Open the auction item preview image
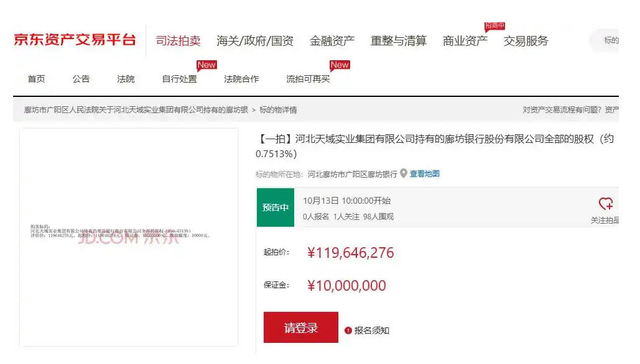Screen dimensions: 640x364 (x=129, y=237)
